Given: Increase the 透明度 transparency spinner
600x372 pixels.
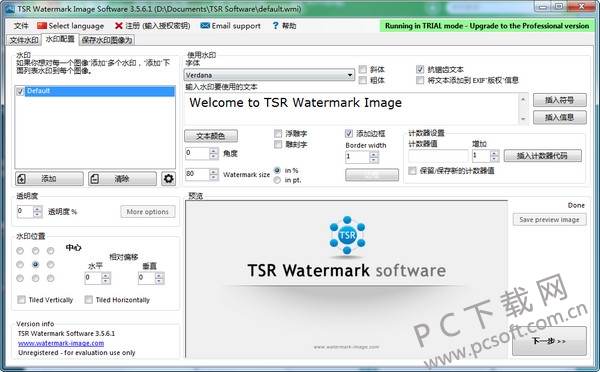Looking at the screenshot, I should tap(38, 209).
